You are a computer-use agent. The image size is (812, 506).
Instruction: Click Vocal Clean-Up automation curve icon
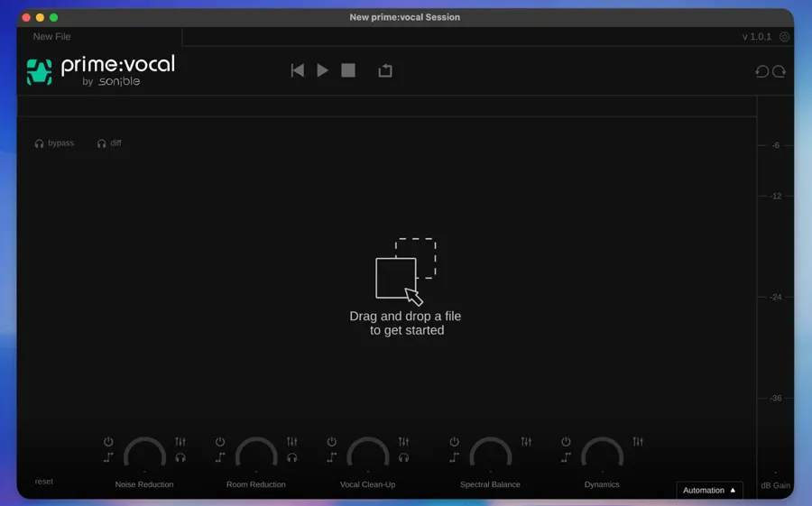(332, 457)
